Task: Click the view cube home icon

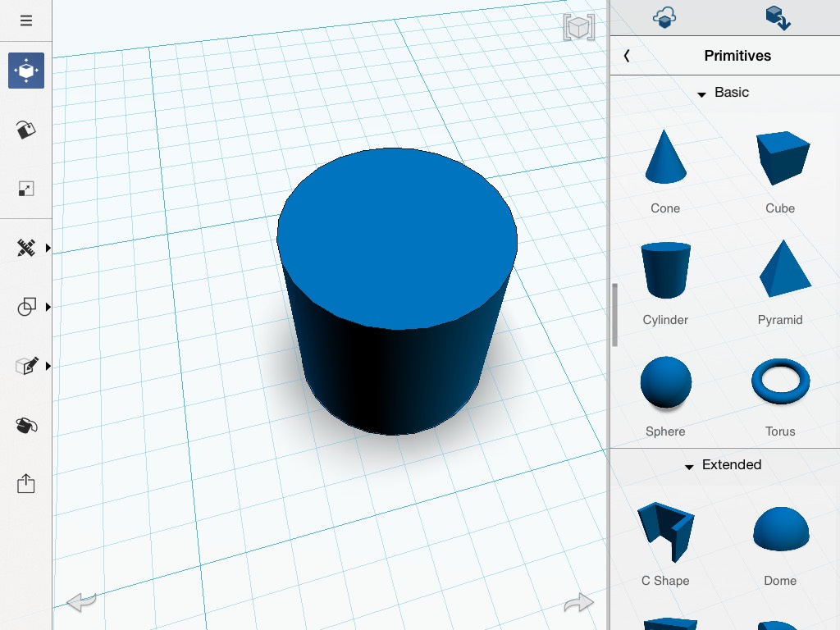Action: pos(579,27)
